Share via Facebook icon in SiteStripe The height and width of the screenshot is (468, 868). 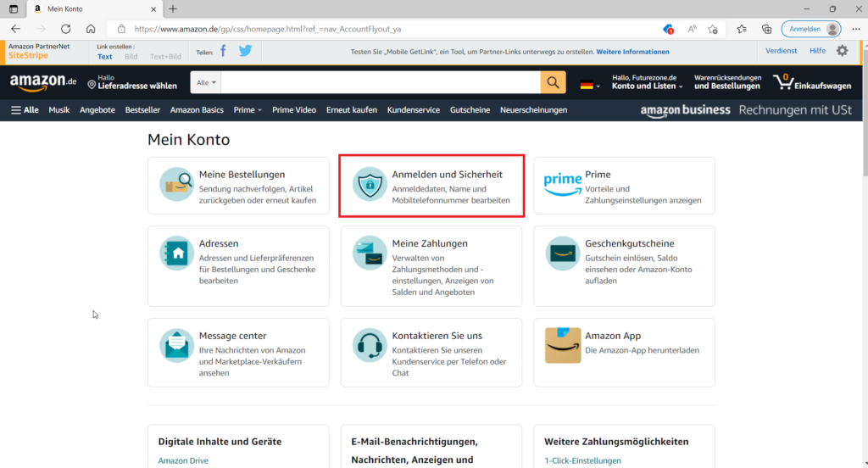223,51
